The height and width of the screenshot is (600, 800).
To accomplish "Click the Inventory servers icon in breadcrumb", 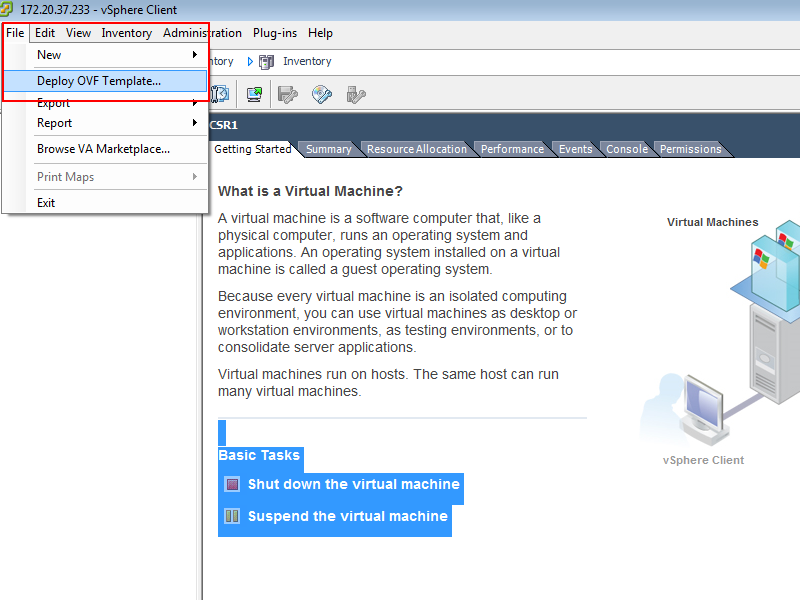I will [266, 62].
